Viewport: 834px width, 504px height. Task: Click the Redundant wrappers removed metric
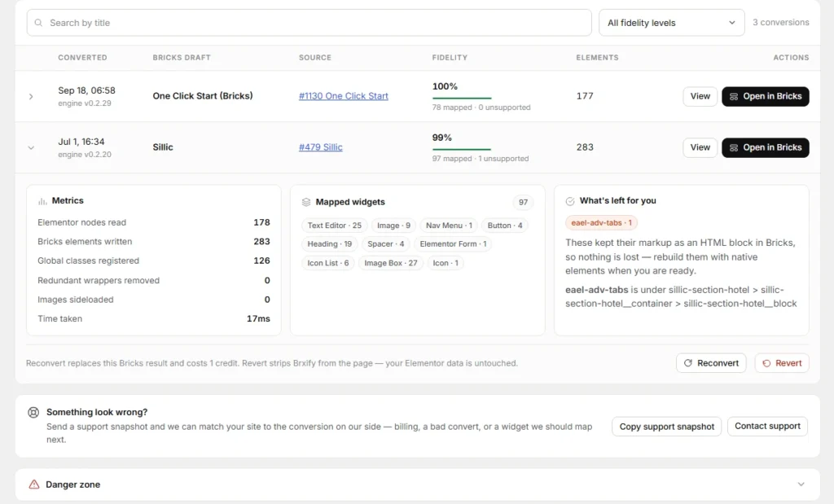(154, 280)
